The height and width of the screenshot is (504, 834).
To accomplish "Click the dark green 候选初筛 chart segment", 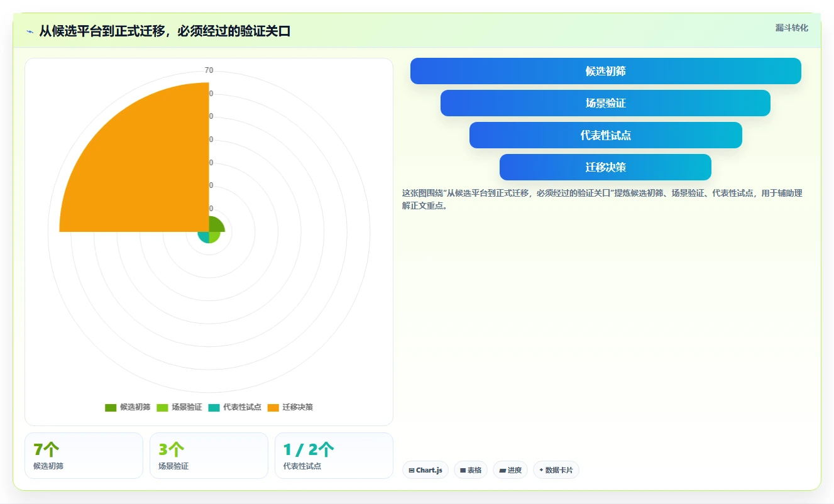I will (x=216, y=225).
